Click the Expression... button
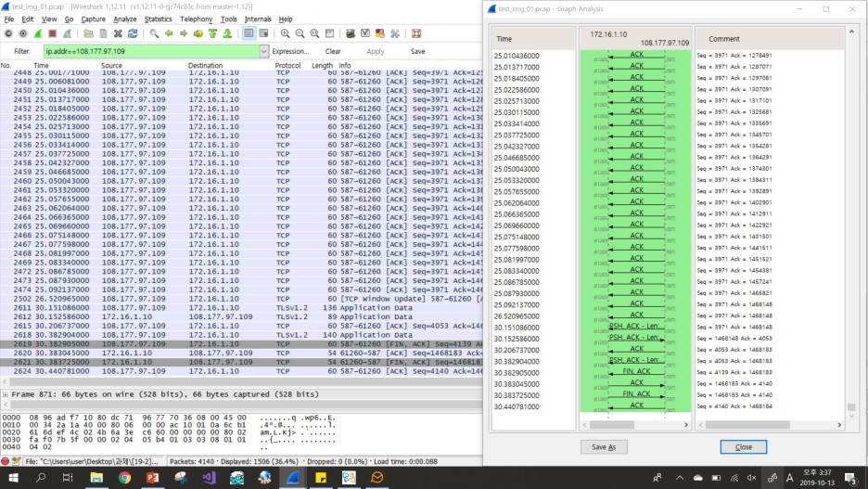Screen dimensions: 868x489 (x=290, y=52)
